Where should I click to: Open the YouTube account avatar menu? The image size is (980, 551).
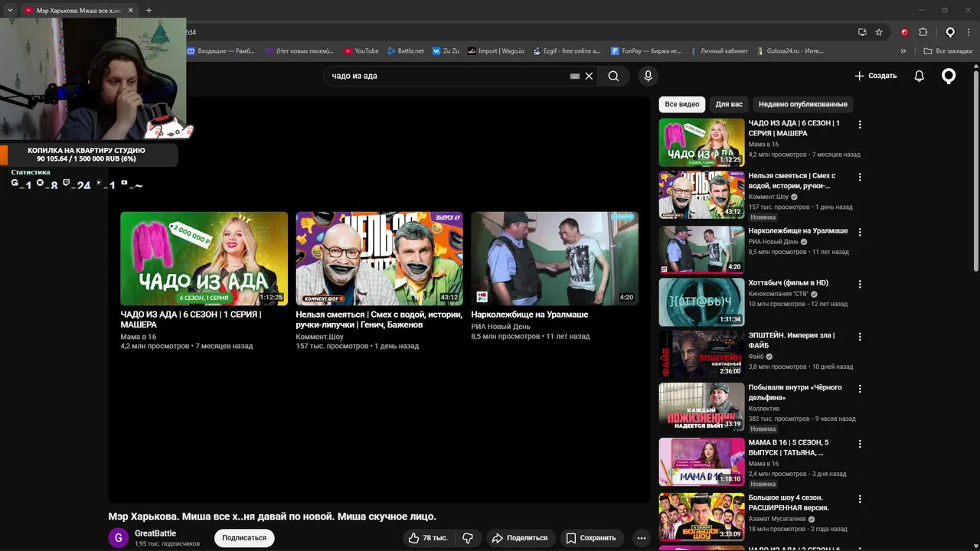(x=949, y=76)
